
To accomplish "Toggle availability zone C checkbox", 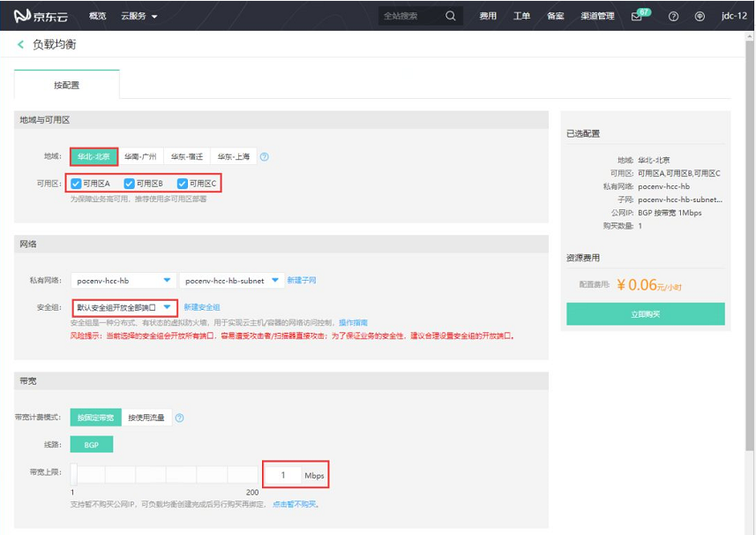I will [x=182, y=184].
